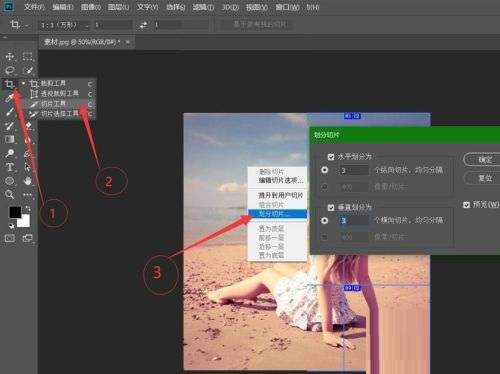Choose 透视裁剪工具 in the tool flyout
The image size is (500, 374).
click(58, 94)
